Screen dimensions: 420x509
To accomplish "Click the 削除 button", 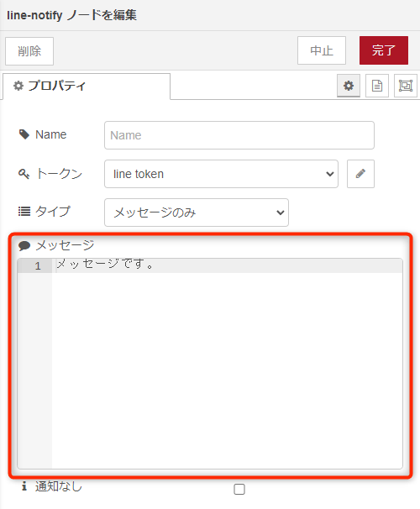I will (x=29, y=51).
